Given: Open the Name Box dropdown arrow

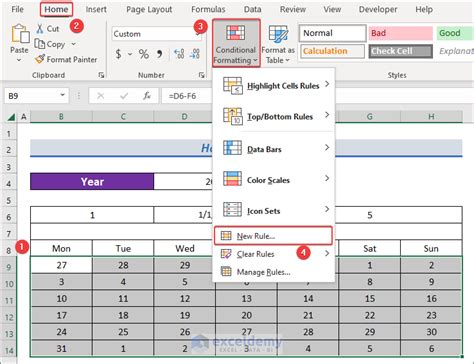Looking at the screenshot, I should pos(62,96).
